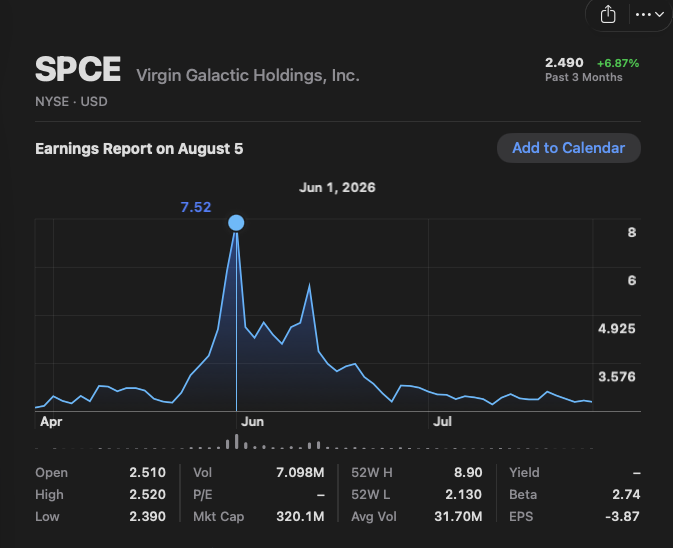Click the SPCE ticker symbol heading
Viewport: 673px width, 548px height.
[x=78, y=69]
